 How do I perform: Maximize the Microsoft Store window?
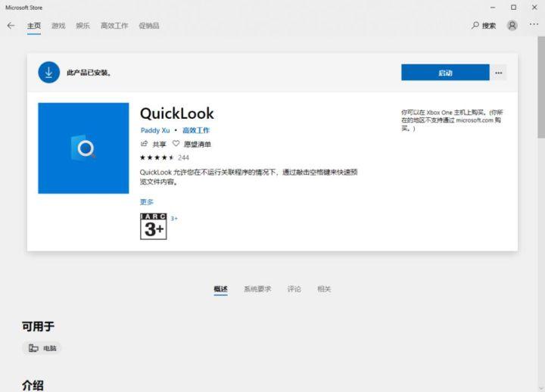pos(513,8)
